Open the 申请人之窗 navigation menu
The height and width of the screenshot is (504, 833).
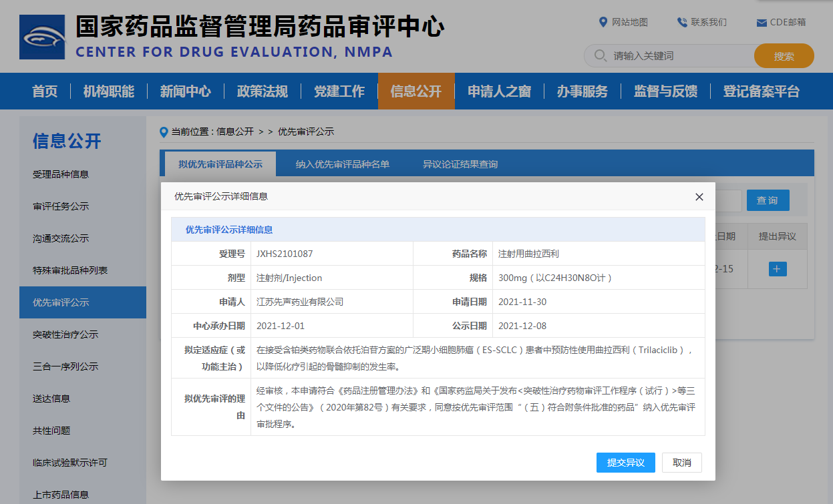tap(499, 91)
